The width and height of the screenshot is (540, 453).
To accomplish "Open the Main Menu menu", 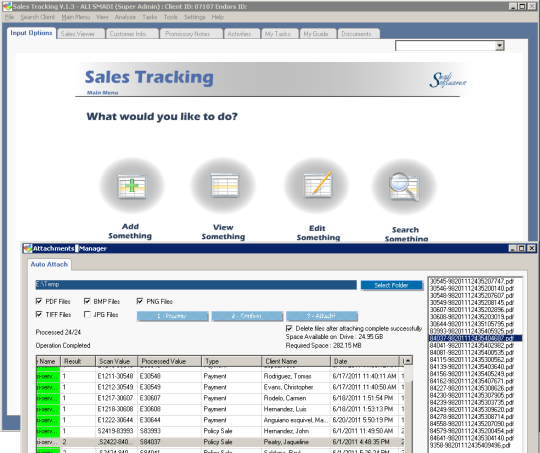I will pos(75,17).
